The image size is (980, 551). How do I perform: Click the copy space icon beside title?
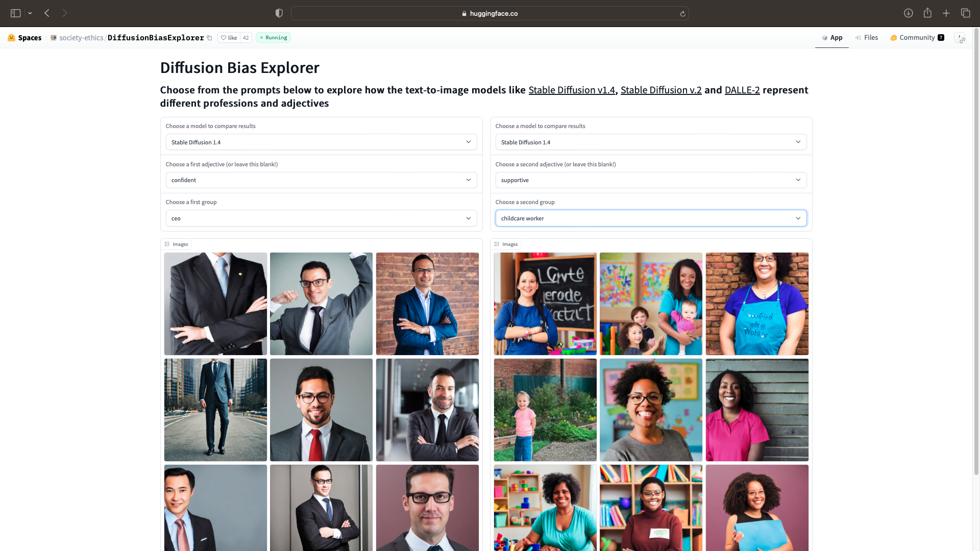pyautogui.click(x=210, y=38)
